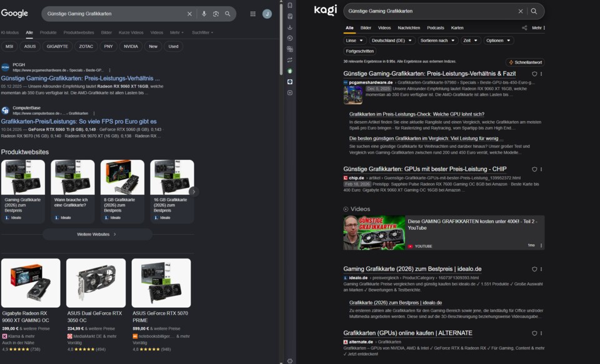Open the blue-white web panel icon
This screenshot has width=600, height=364.
(289, 82)
